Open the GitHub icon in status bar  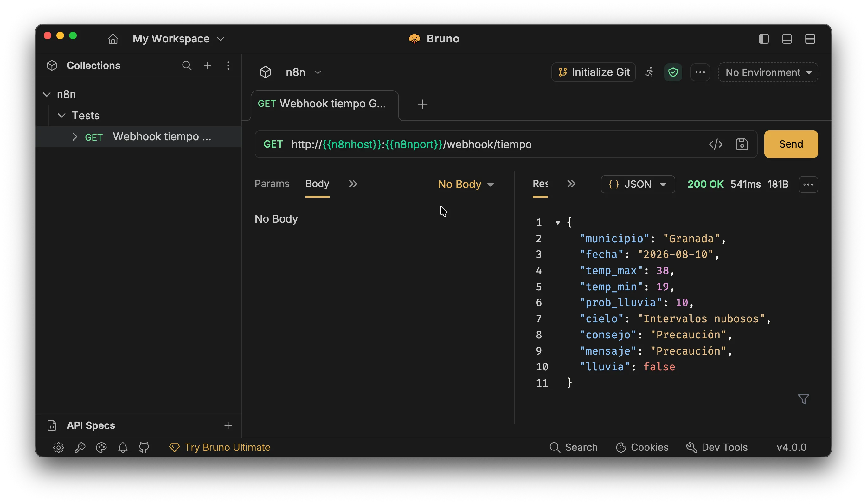point(144,448)
